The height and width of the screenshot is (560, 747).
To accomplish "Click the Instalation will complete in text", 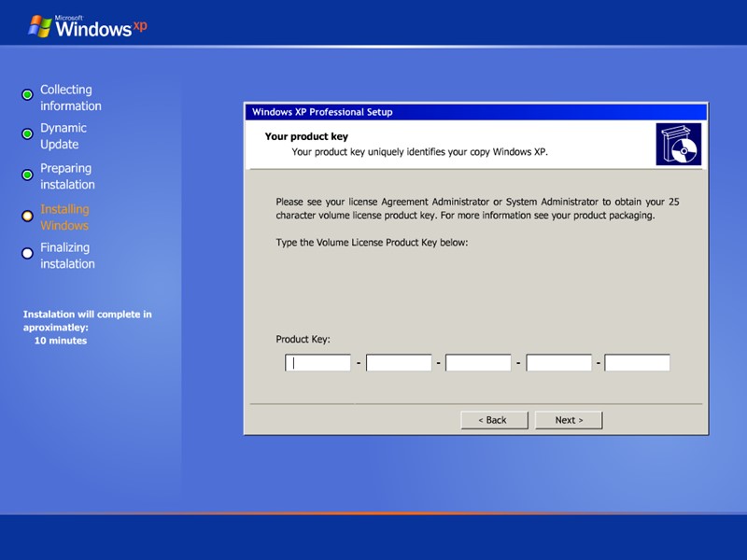I will point(88,315).
